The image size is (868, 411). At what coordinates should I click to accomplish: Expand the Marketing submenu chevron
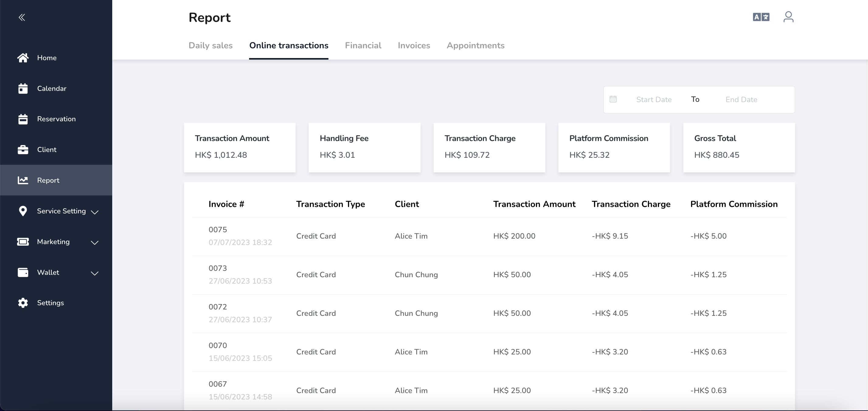coord(95,243)
